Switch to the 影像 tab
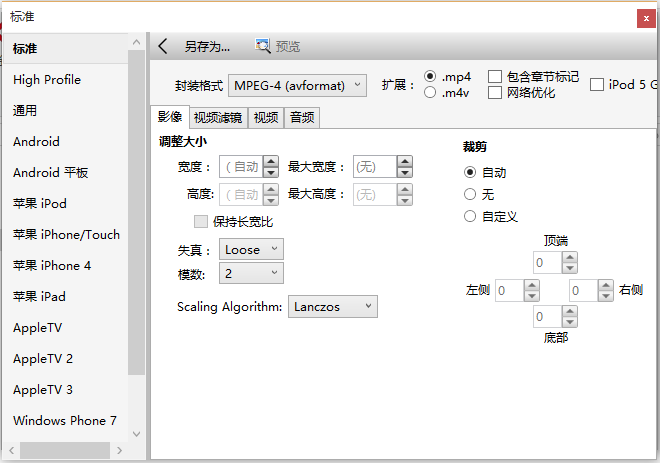The height and width of the screenshot is (463, 660). tap(170, 117)
